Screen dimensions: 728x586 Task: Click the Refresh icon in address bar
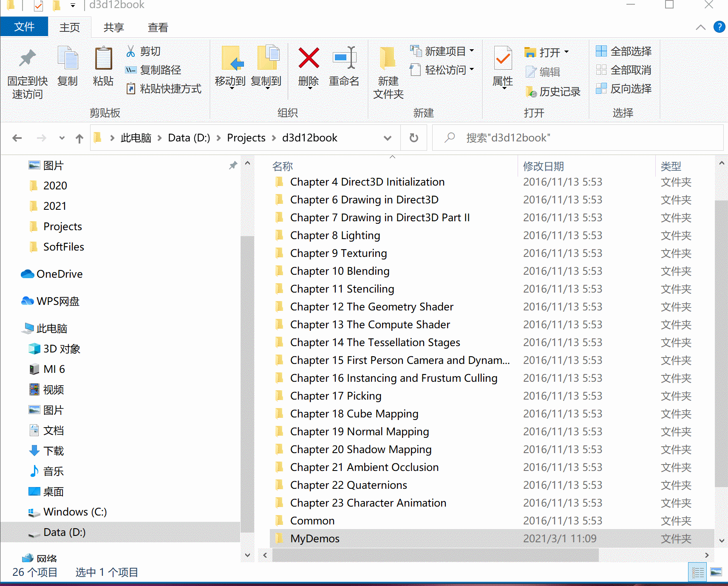click(x=413, y=138)
